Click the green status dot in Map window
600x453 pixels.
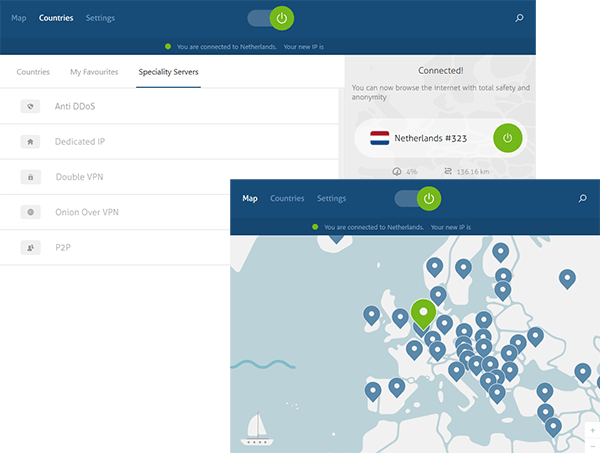click(x=315, y=227)
